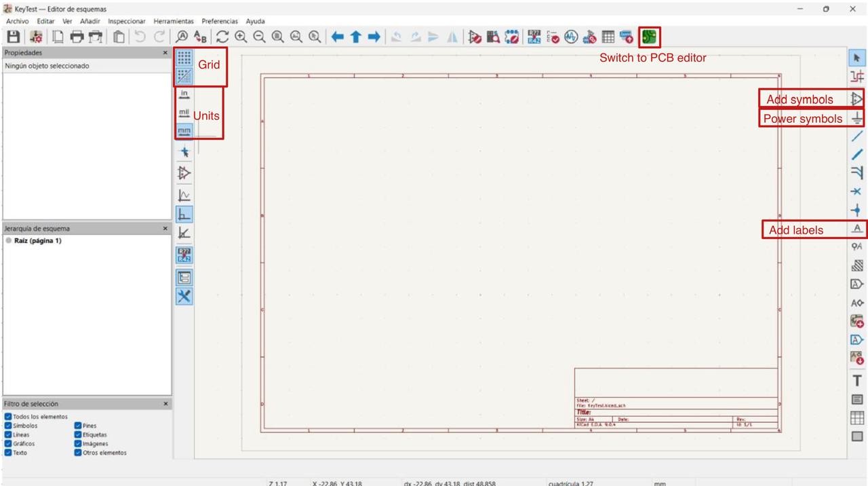Toggle the Otros elementos checkbox
Screen dimensions: 868x486
(x=78, y=452)
